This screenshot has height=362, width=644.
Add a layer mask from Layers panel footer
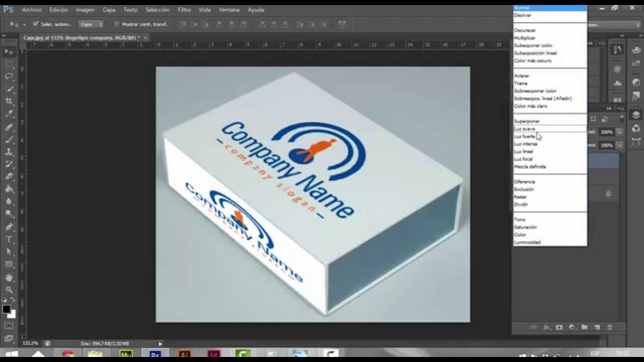559,327
